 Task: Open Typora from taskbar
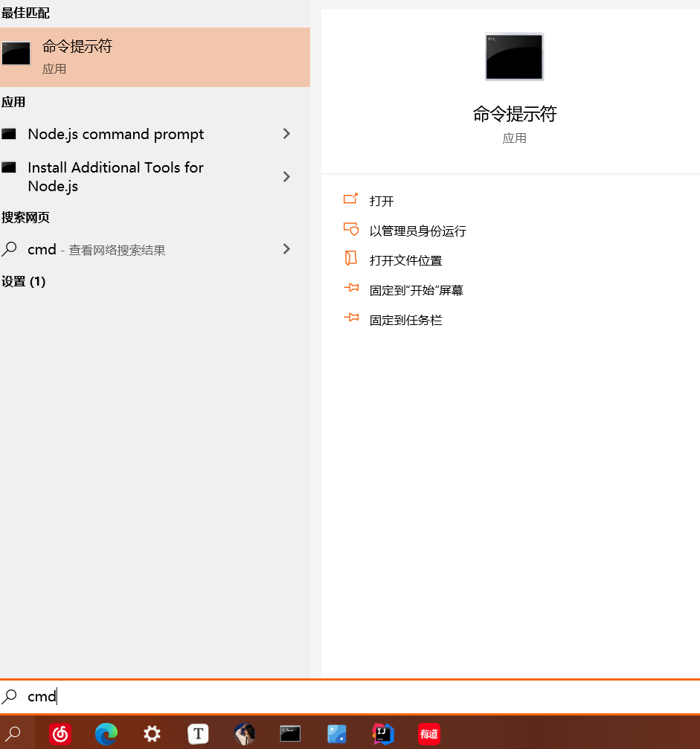(199, 733)
